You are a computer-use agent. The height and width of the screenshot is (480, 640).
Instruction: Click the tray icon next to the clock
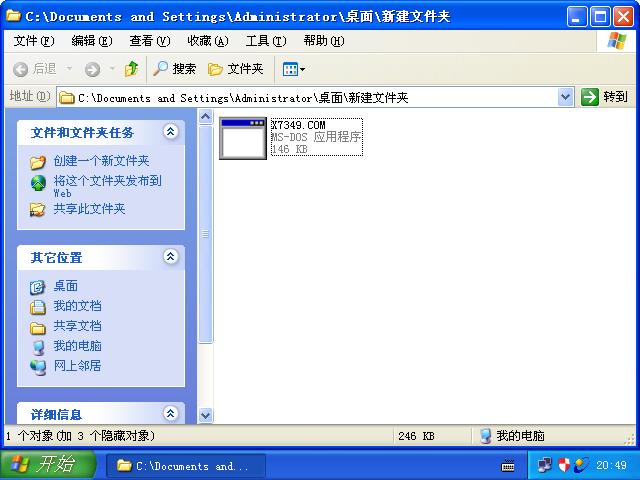click(x=582, y=465)
